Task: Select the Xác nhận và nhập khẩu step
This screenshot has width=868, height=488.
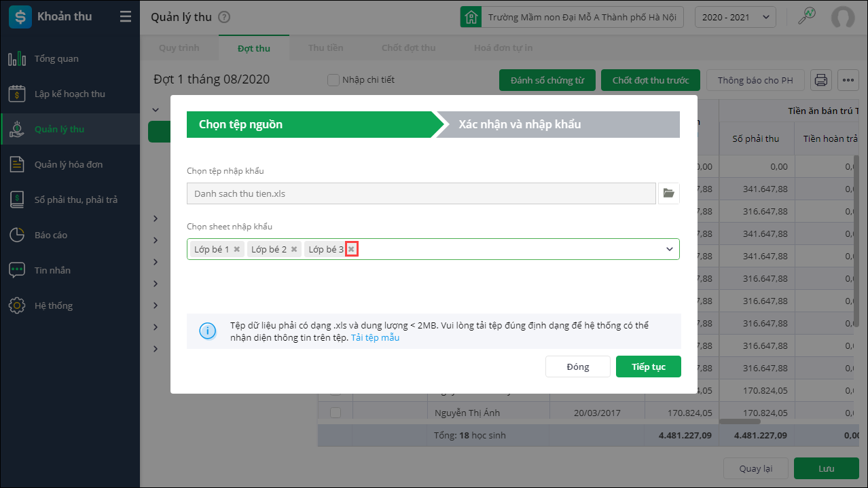Action: (x=557, y=124)
